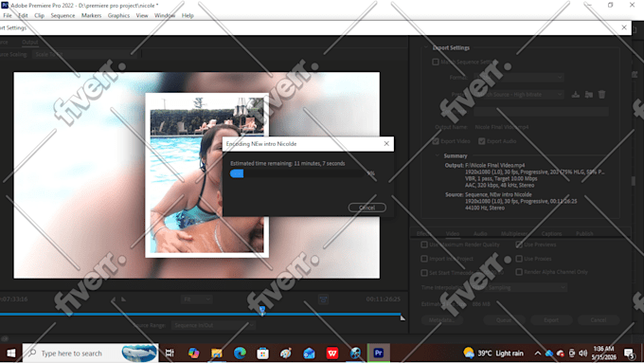Close the Export Settings window
This screenshot has width=644, height=363.
tap(624, 27)
